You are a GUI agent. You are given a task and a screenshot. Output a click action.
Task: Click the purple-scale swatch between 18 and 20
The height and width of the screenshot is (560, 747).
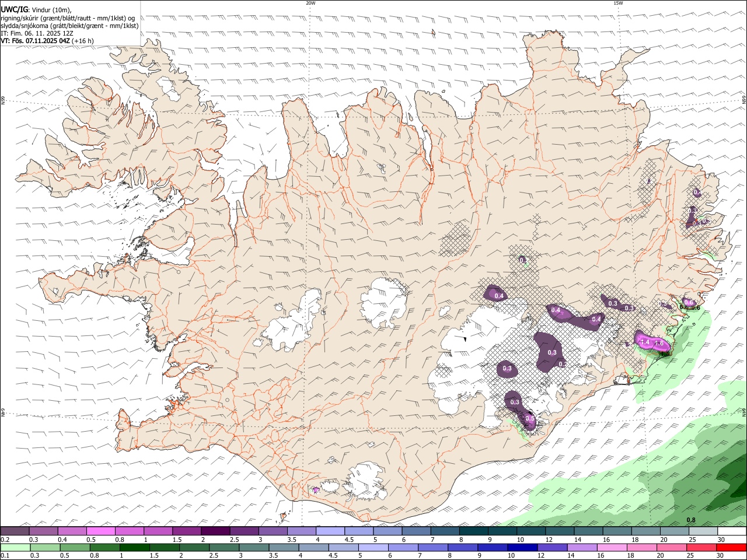click(x=645, y=531)
